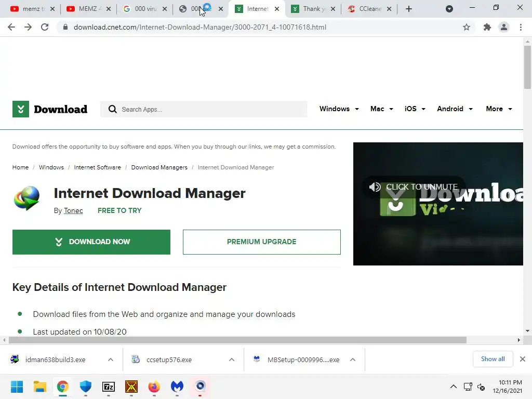Screen dimensions: 532x399
Task: Click Show all downloads button
Action: (x=493, y=359)
